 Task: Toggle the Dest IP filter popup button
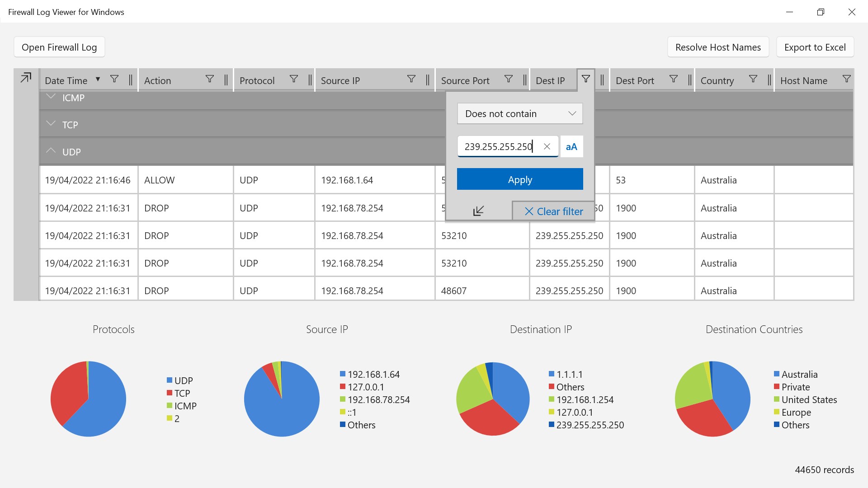point(585,79)
